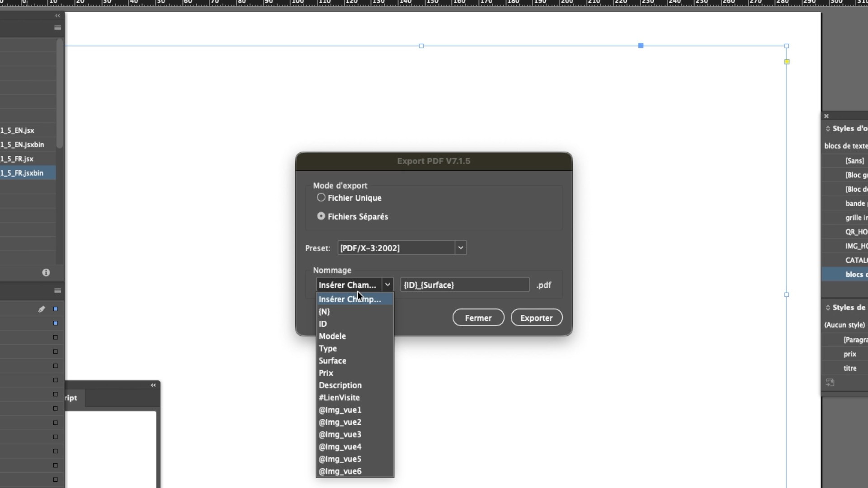This screenshot has width=868, height=488.
Task: Collapse the script panel double-arrow icon
Action: click(153, 385)
